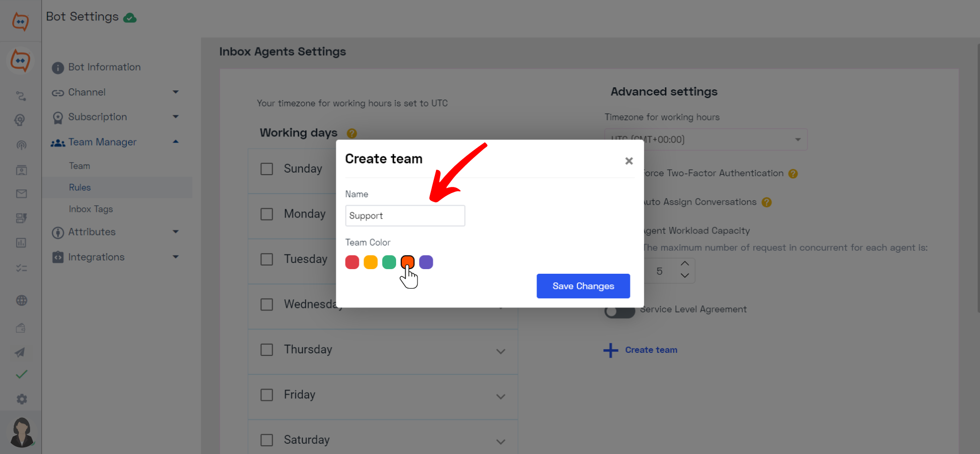The image size is (980, 454).
Task: Check the Friday checkbox
Action: [x=267, y=395]
